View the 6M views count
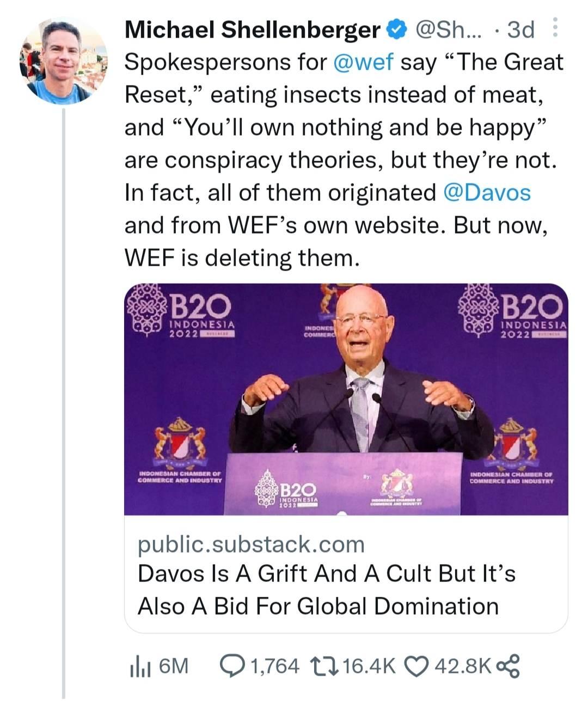This screenshot has height=705, width=588. click(x=173, y=666)
